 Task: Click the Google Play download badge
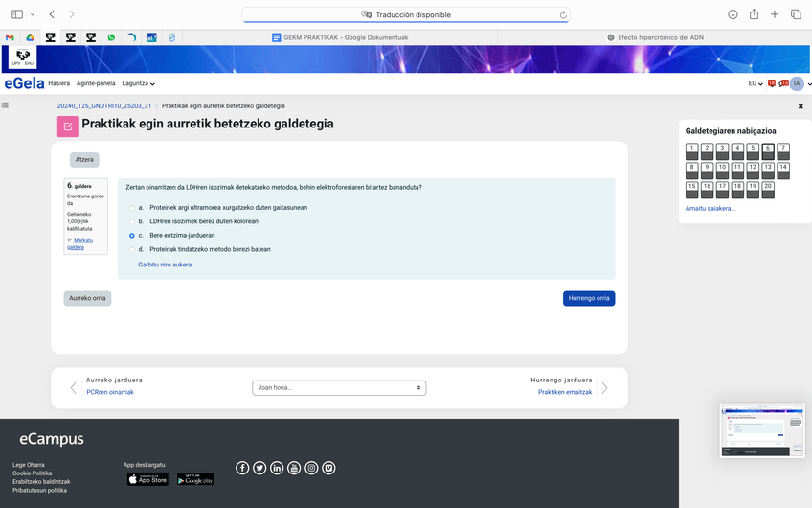click(195, 479)
